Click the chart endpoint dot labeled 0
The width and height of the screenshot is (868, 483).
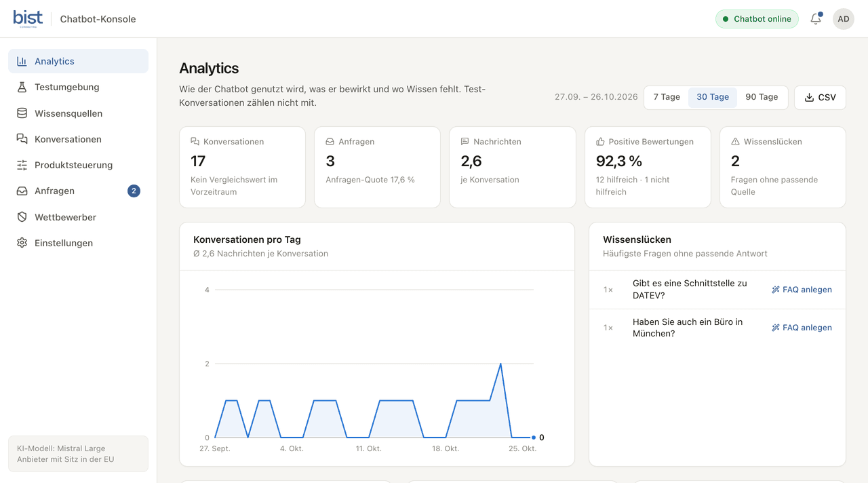click(x=534, y=438)
